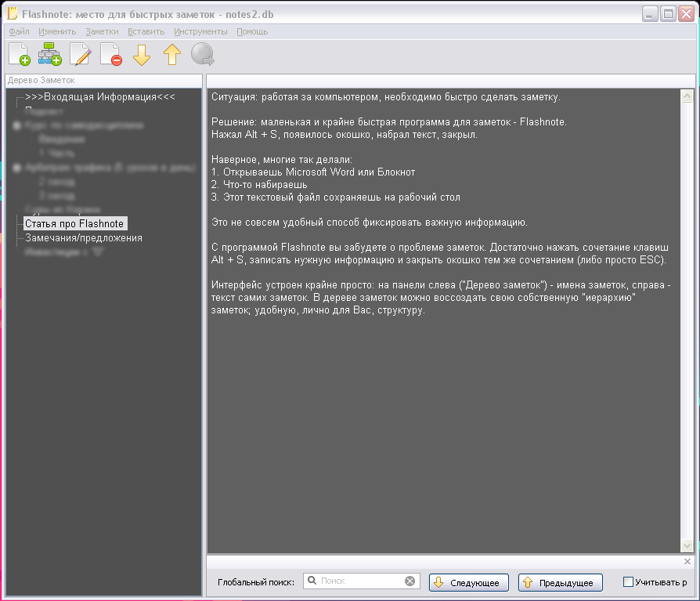Click the Что-то набираешь line
This screenshot has height=601, width=700.
pyautogui.click(x=259, y=185)
